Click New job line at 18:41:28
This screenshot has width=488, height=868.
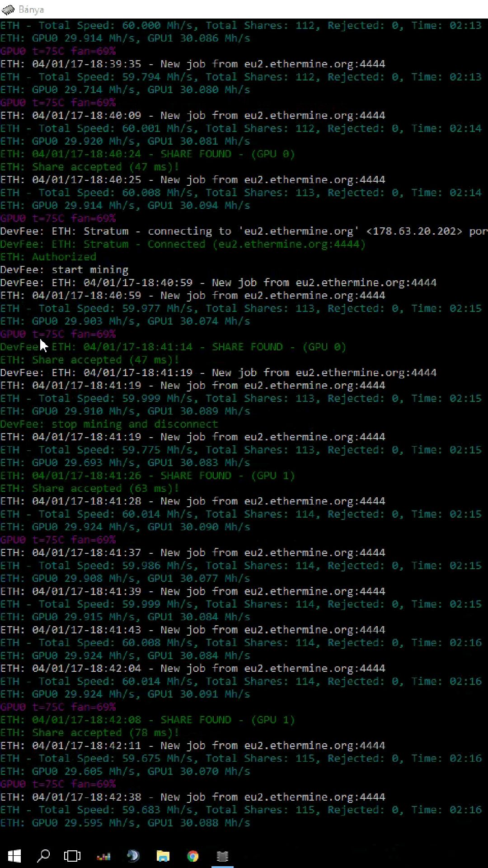pyautogui.click(x=192, y=501)
